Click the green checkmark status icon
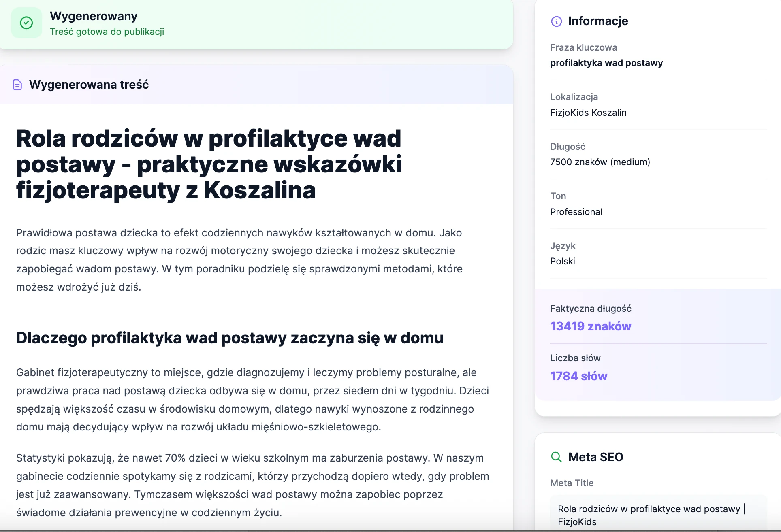 [x=26, y=23]
